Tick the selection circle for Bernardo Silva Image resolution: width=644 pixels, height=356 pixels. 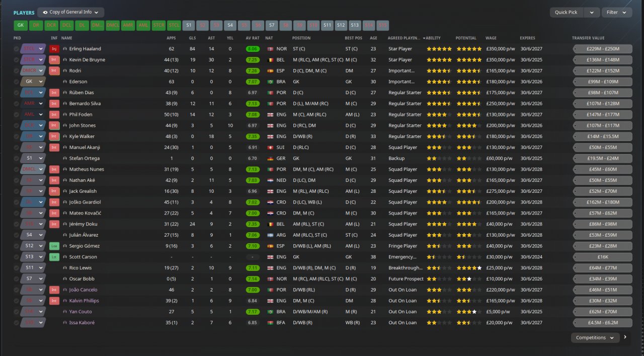point(17,104)
